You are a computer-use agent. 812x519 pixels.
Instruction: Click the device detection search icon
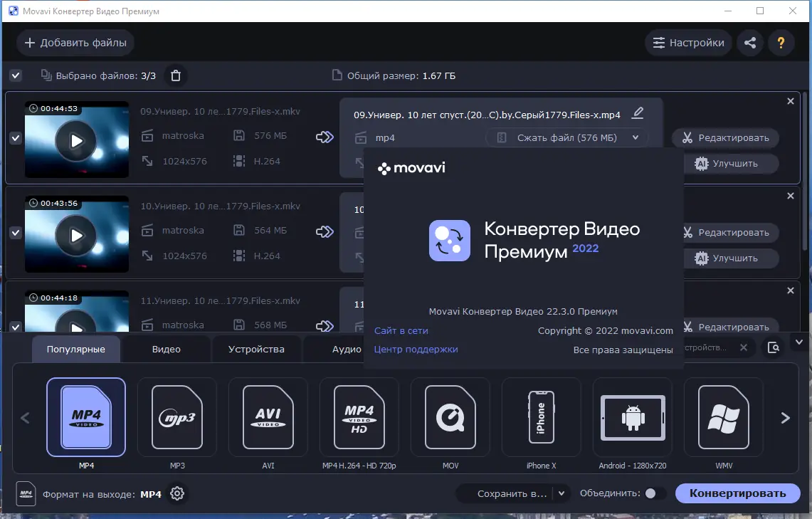coord(773,347)
